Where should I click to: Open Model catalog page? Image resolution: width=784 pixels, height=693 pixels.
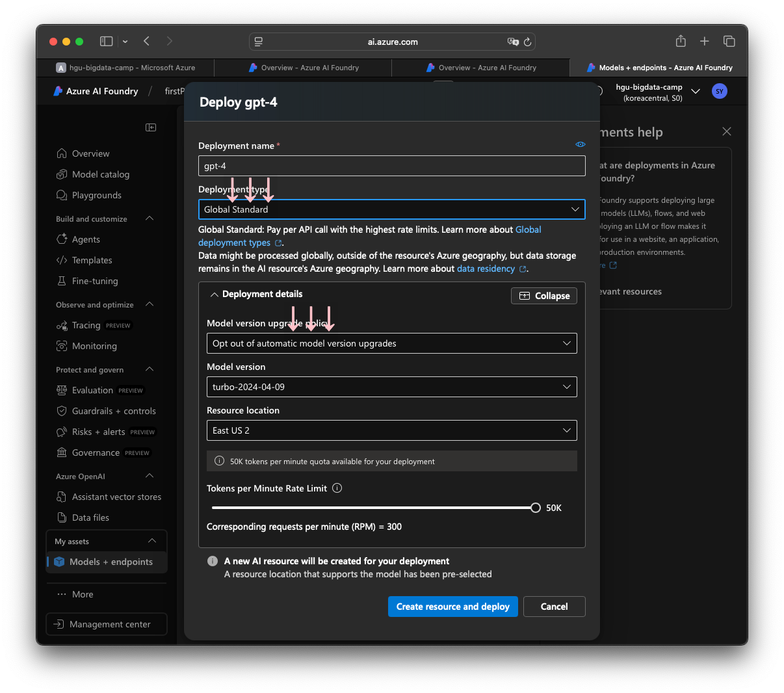[x=92, y=174]
